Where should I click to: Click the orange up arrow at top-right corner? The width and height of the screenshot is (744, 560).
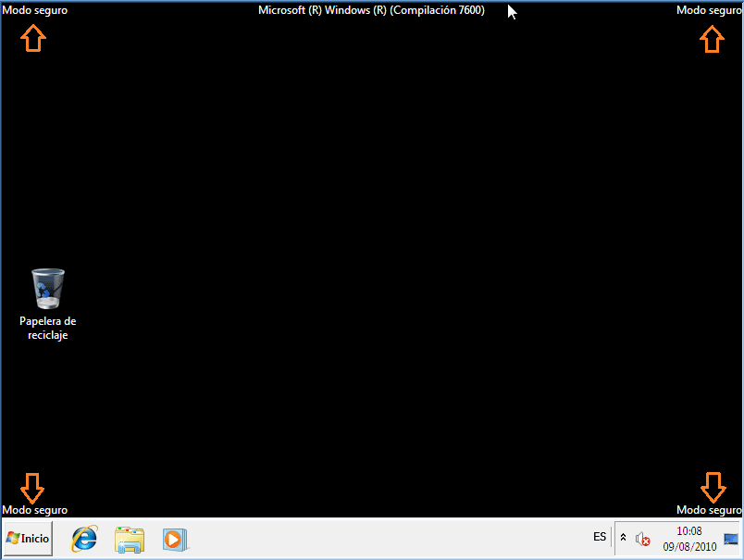click(711, 38)
